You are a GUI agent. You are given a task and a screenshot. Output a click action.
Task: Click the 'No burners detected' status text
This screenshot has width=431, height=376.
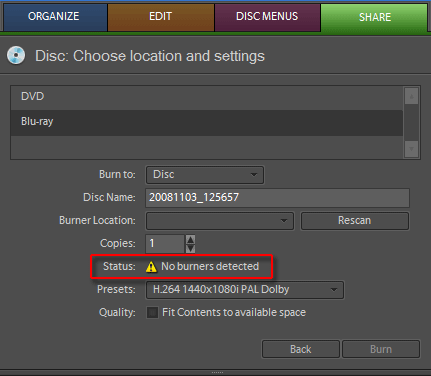point(210,266)
